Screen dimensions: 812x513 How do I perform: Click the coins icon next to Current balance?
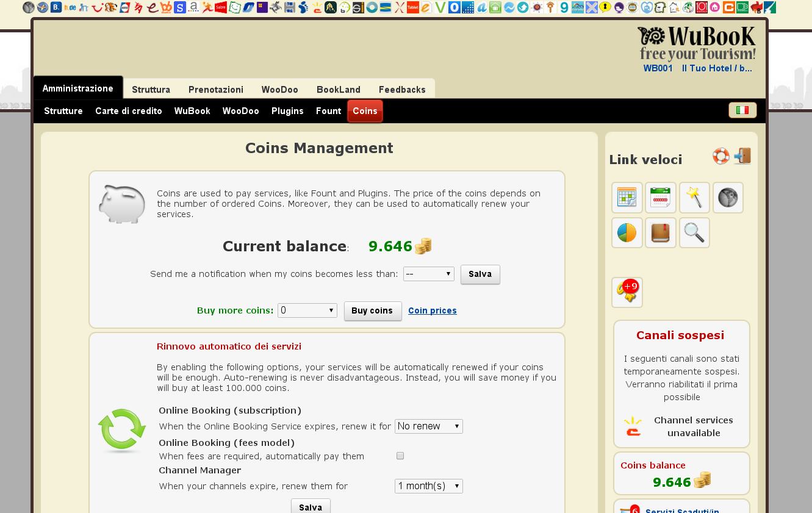[423, 246]
